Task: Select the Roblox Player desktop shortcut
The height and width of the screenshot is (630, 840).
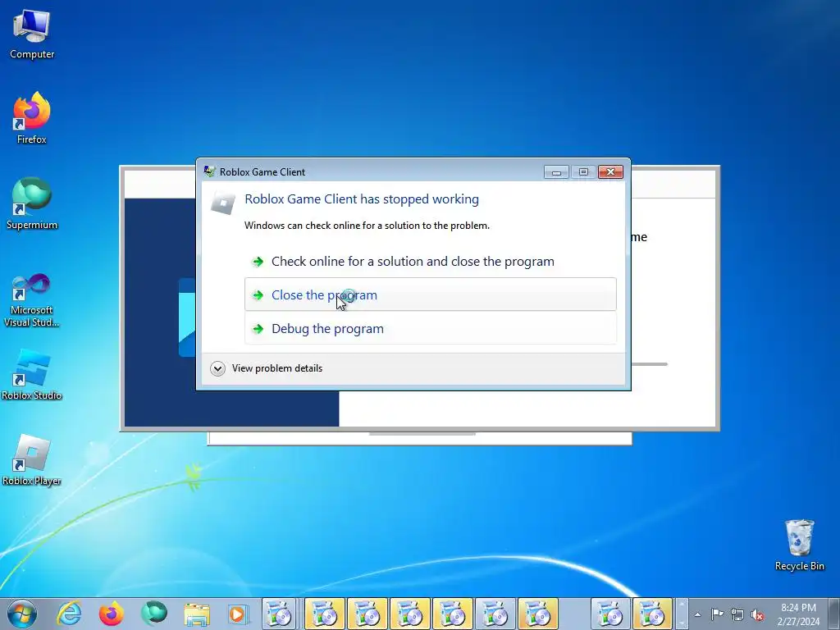Action: coord(32,459)
